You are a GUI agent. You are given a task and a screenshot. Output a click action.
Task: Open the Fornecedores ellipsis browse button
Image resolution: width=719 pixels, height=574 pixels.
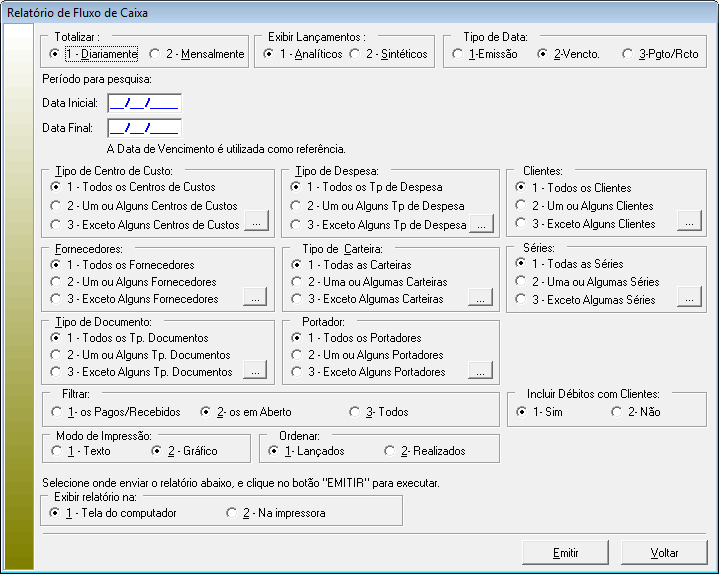(x=256, y=298)
